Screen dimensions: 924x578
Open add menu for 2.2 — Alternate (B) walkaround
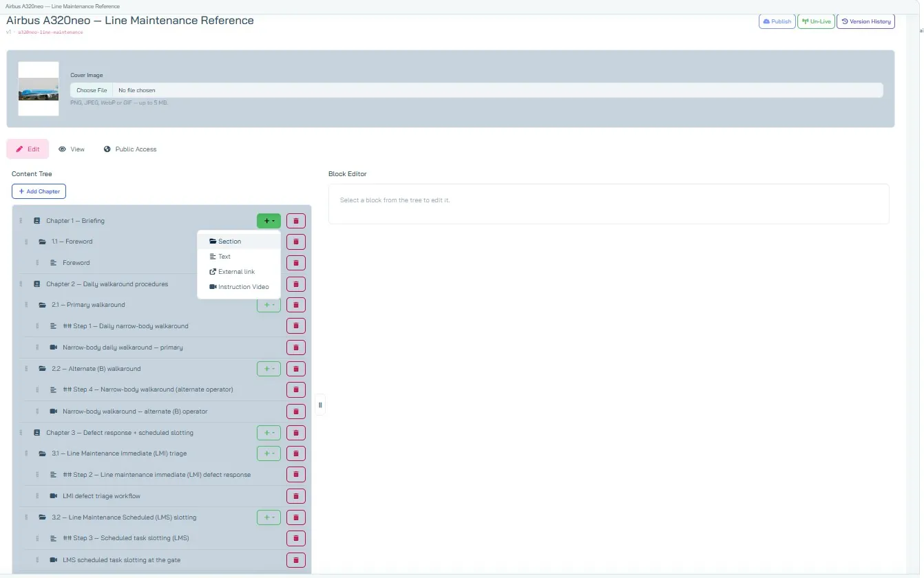(x=269, y=369)
